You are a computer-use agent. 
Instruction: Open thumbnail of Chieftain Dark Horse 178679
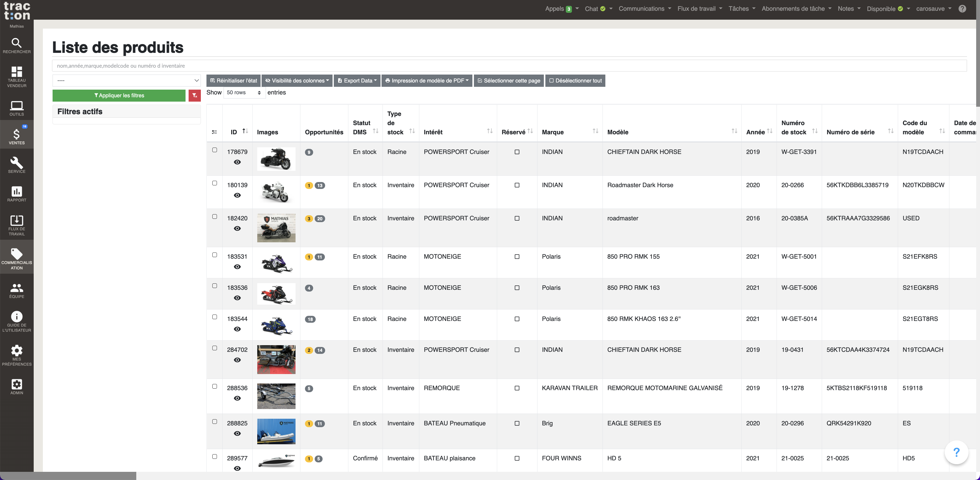[276, 159]
